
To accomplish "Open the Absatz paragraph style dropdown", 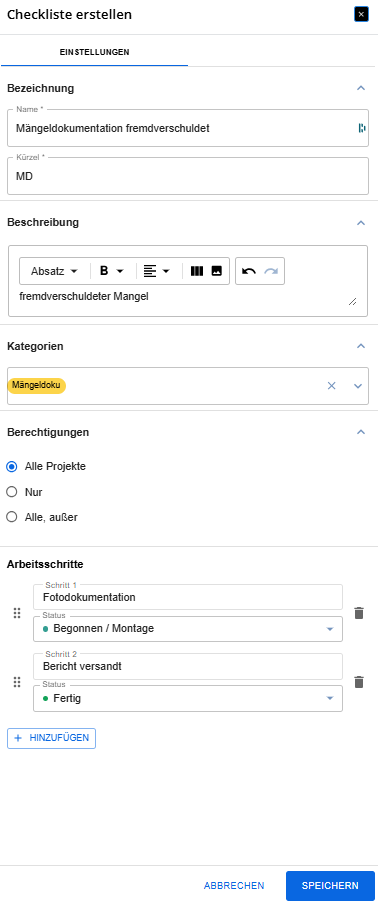I will [55, 271].
